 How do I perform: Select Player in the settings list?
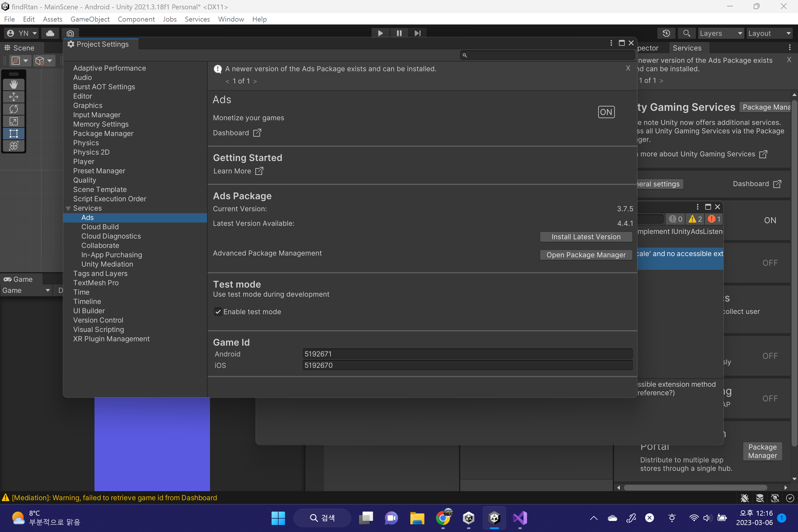84,162
